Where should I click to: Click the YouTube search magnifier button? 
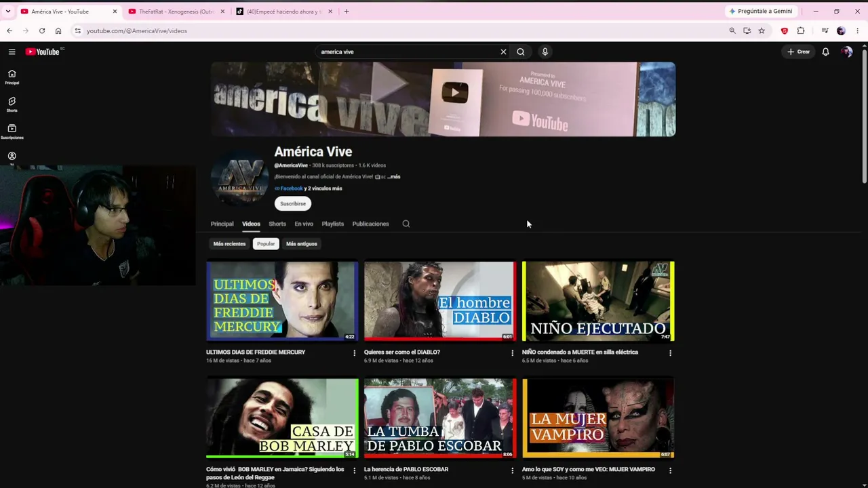click(521, 52)
